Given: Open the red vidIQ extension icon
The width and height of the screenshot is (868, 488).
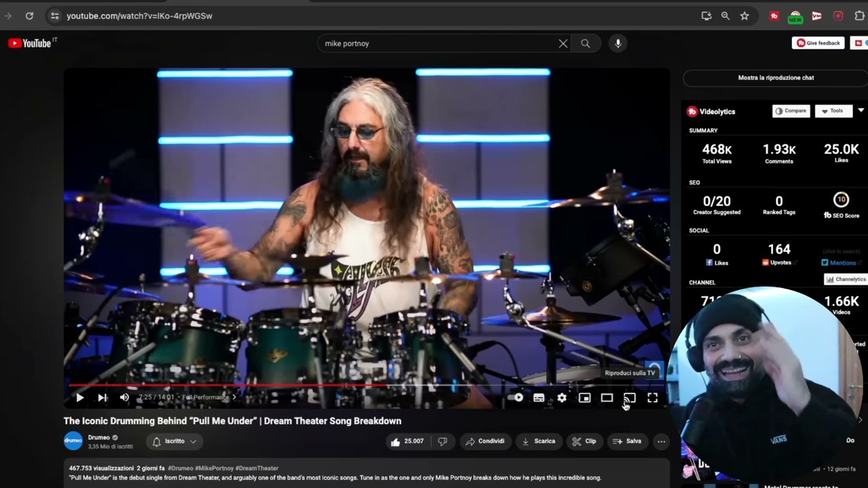Looking at the screenshot, I should tap(817, 16).
